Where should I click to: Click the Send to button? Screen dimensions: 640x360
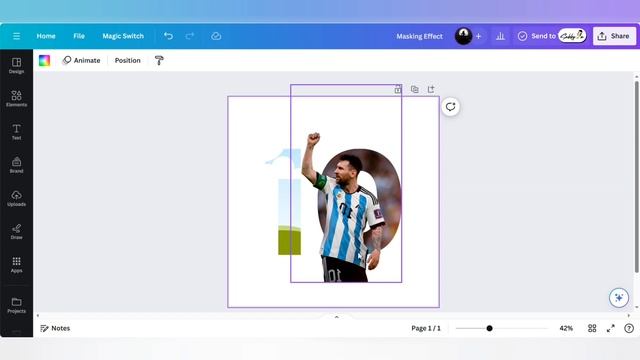551,36
